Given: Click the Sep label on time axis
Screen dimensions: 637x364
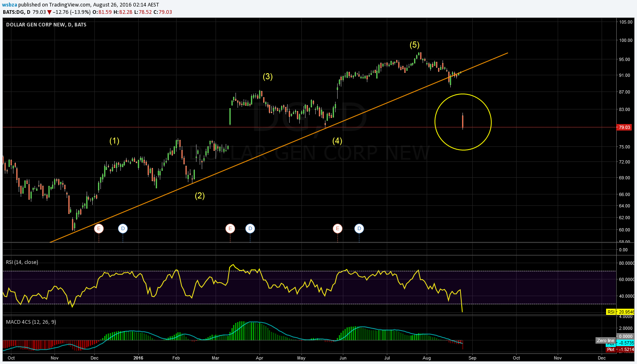Looking at the screenshot, I should pyautogui.click(x=472, y=358).
